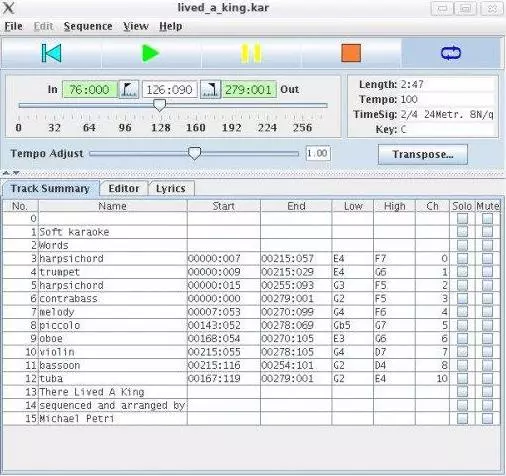This screenshot has width=506, height=476.
Task: Click the Tempo Adjust slider handle
Action: click(x=194, y=153)
